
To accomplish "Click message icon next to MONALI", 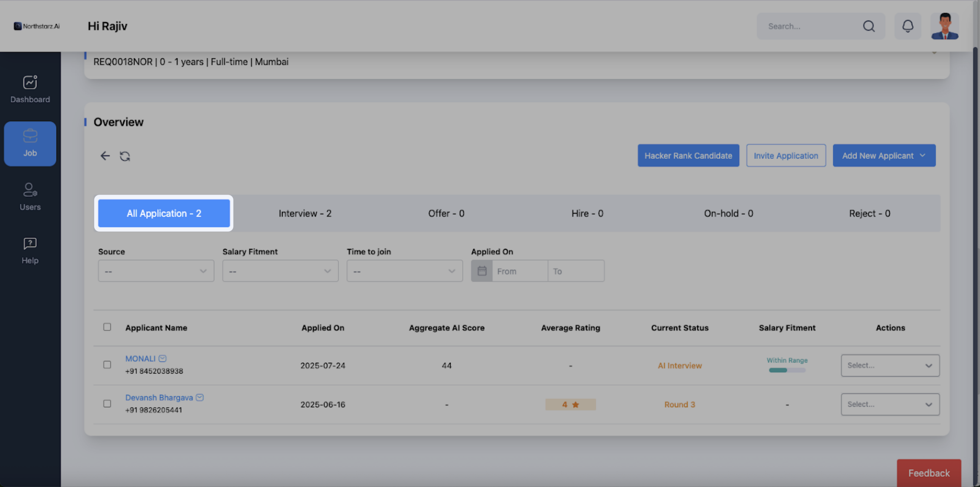I will point(162,358).
